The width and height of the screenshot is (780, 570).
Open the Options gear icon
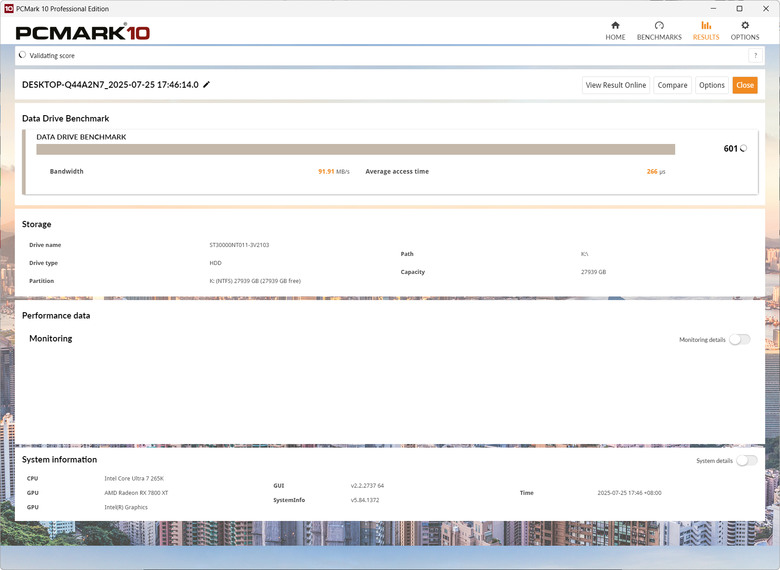[745, 25]
